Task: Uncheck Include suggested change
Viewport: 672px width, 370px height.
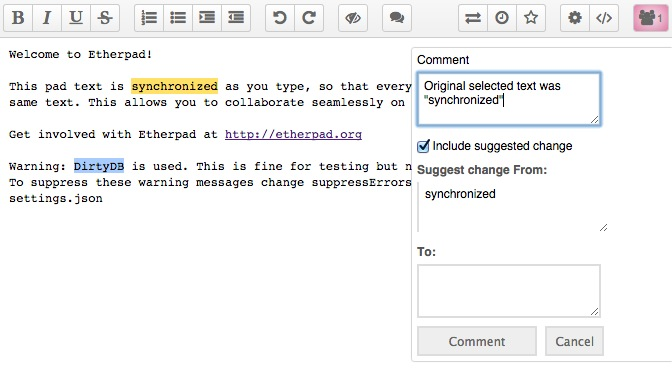Action: click(423, 146)
